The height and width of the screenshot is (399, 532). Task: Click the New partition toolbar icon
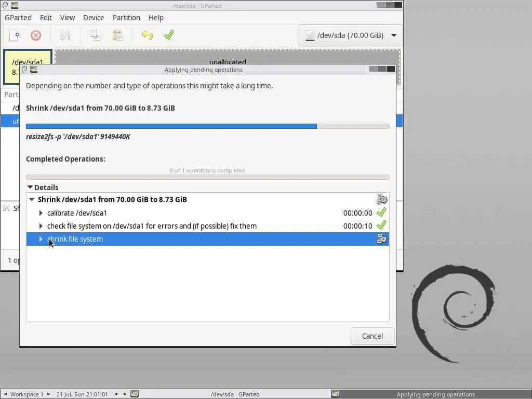15,35
